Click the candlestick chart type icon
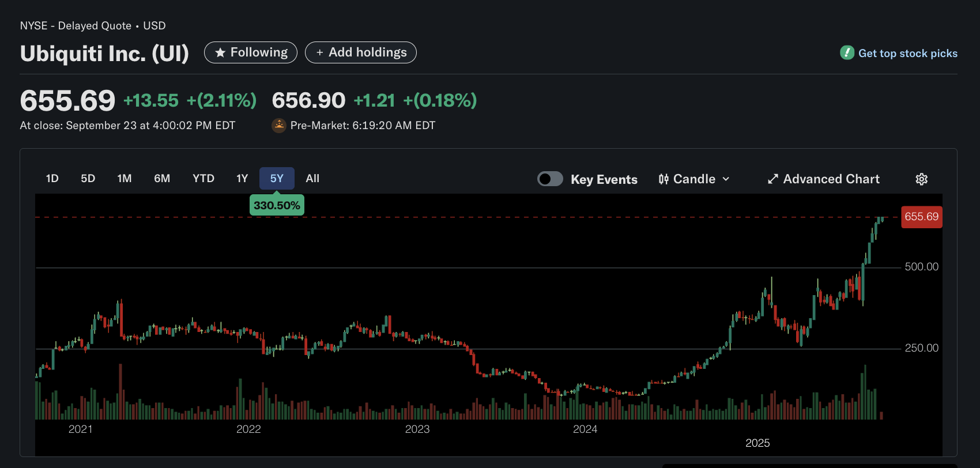Screen dimensions: 980x468 (664, 179)
